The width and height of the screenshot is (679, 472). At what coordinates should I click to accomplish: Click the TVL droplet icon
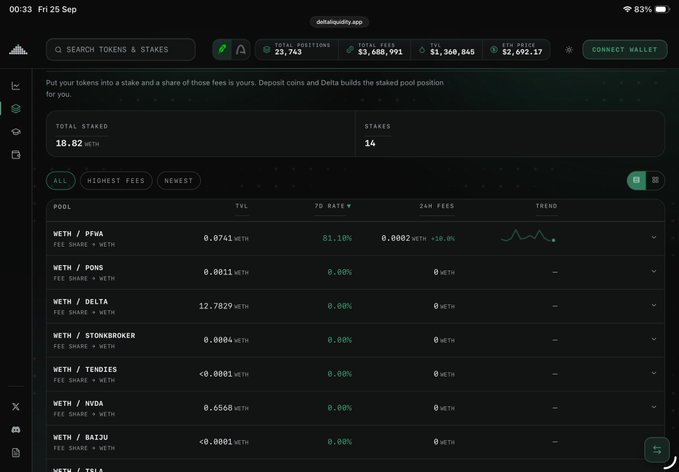[422, 50]
